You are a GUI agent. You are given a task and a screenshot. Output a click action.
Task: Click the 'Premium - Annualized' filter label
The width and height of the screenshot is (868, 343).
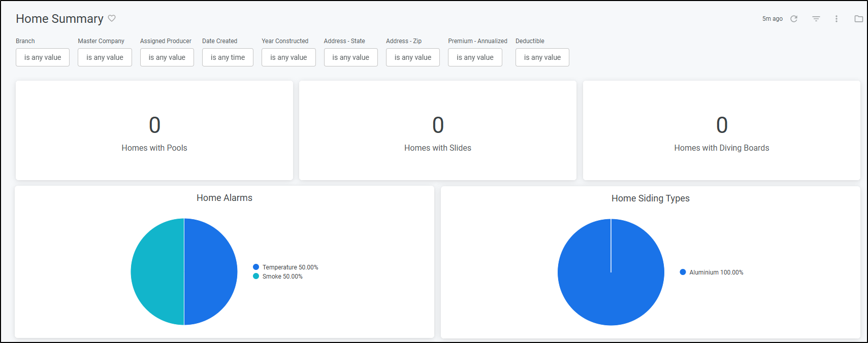tap(477, 41)
